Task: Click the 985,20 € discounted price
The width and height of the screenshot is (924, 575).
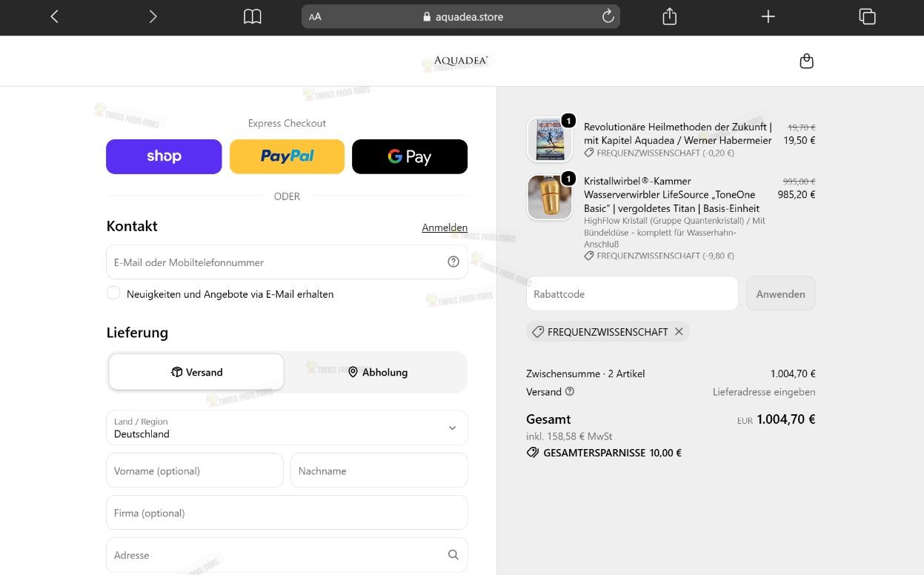Action: coord(797,195)
